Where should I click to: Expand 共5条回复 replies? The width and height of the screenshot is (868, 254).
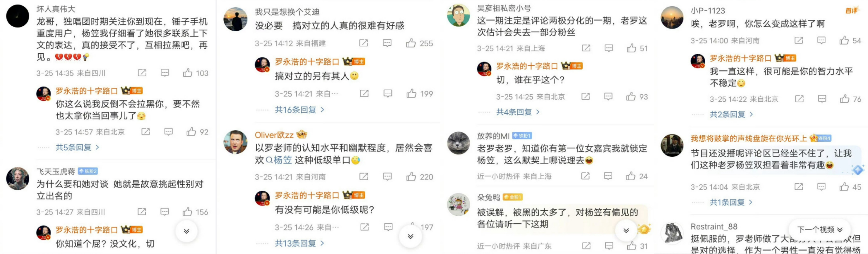(77, 147)
